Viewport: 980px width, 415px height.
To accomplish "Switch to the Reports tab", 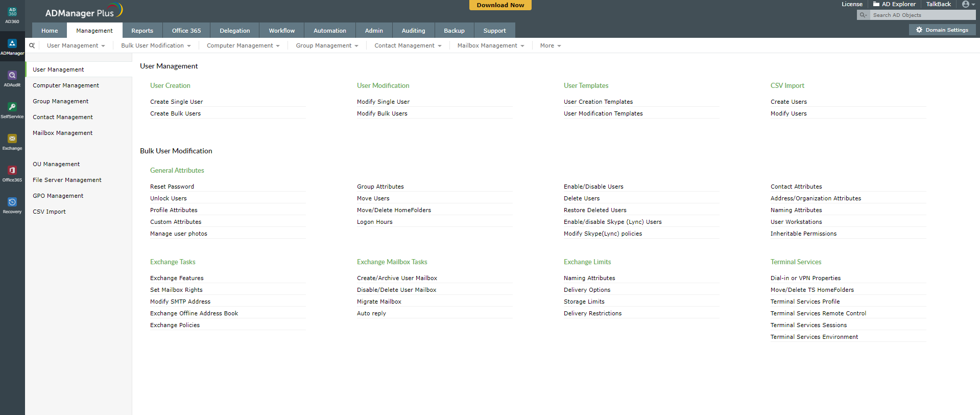I will point(142,31).
